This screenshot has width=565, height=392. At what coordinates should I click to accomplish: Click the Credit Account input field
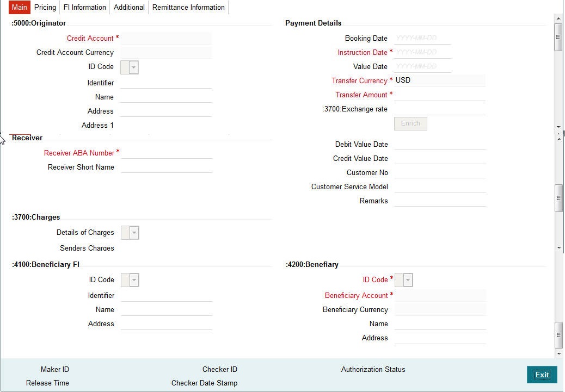pyautogui.click(x=166, y=38)
